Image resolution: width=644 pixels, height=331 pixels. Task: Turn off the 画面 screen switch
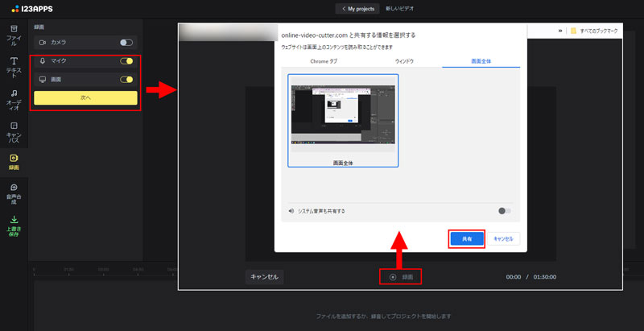126,79
